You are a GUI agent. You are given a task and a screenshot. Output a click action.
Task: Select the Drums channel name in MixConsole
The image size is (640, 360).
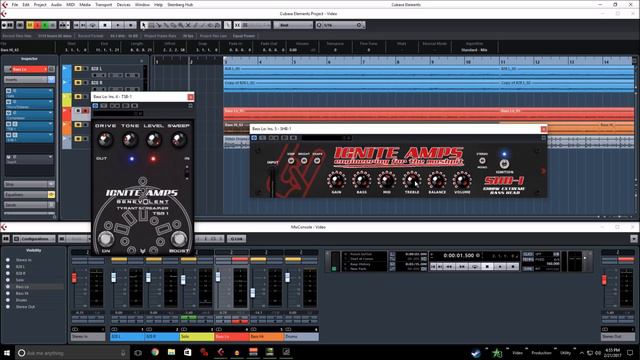point(302,337)
